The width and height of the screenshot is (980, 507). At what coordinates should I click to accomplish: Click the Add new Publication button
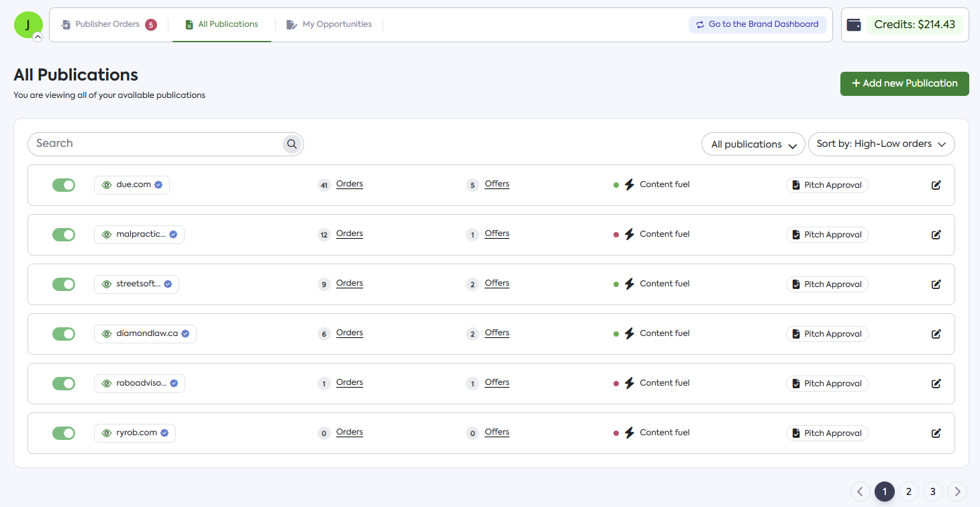(904, 84)
